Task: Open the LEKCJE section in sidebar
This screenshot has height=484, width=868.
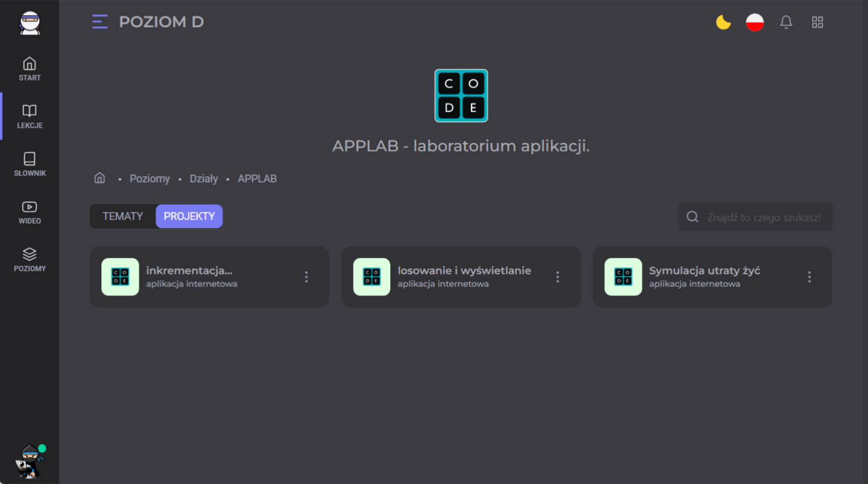Action: point(29,116)
